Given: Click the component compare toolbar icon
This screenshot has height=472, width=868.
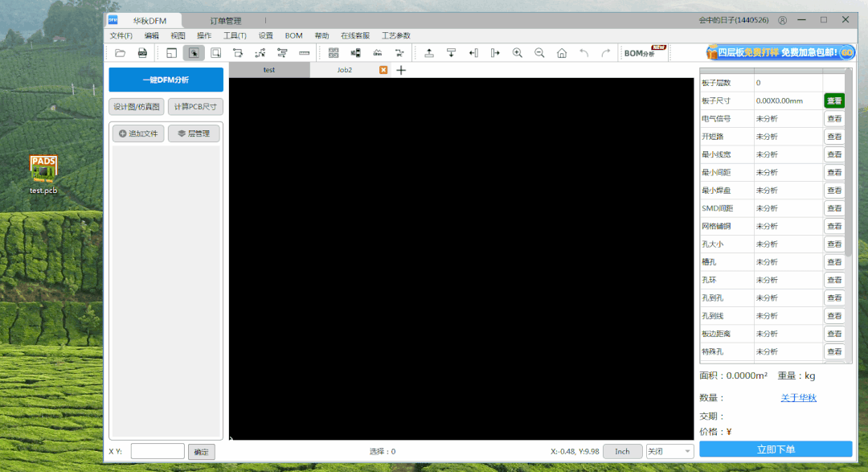Looking at the screenshot, I should click(355, 53).
